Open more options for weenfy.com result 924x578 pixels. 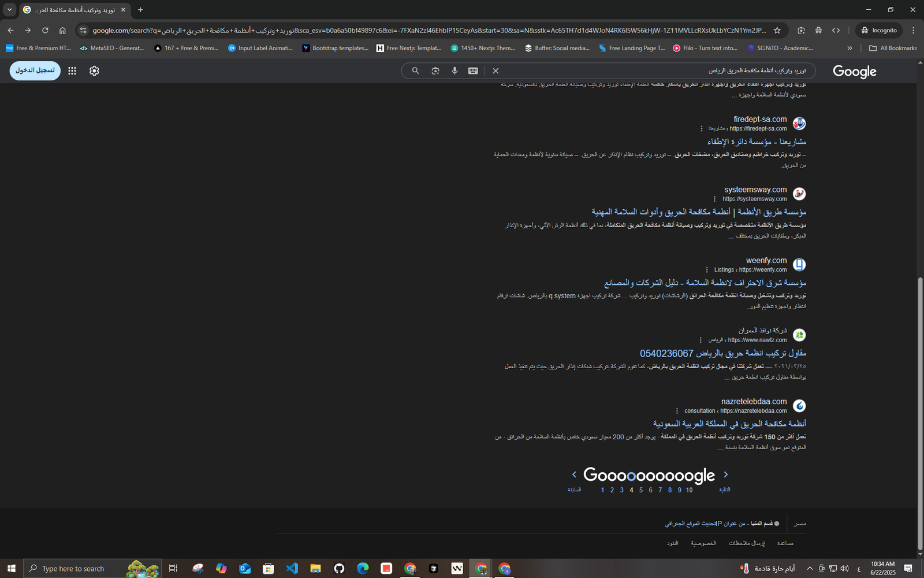(x=706, y=269)
